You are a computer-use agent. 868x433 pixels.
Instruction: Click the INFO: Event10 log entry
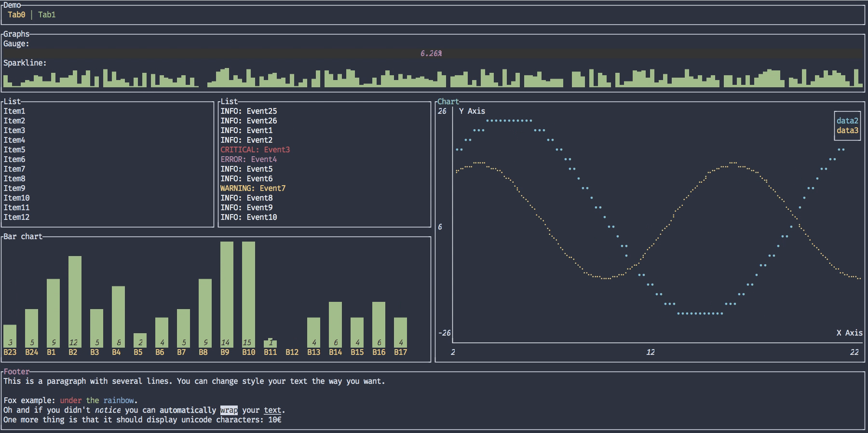click(x=249, y=217)
